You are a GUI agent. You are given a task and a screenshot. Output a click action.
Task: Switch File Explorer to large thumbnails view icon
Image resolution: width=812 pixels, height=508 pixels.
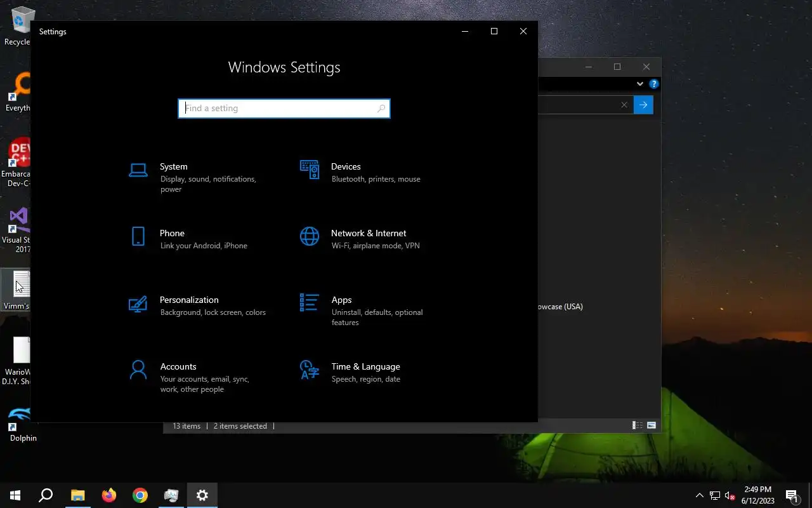point(651,425)
